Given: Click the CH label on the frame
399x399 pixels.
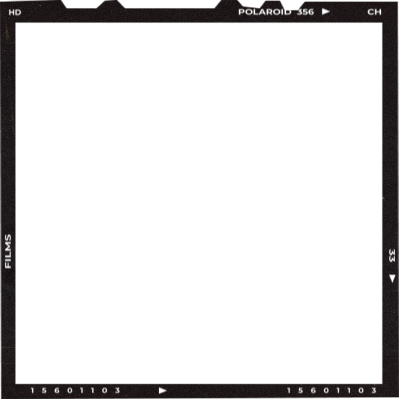Looking at the screenshot, I should click(x=374, y=12).
